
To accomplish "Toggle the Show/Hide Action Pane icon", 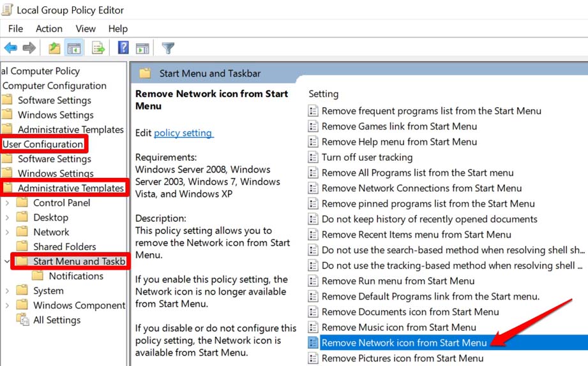I will (x=142, y=48).
